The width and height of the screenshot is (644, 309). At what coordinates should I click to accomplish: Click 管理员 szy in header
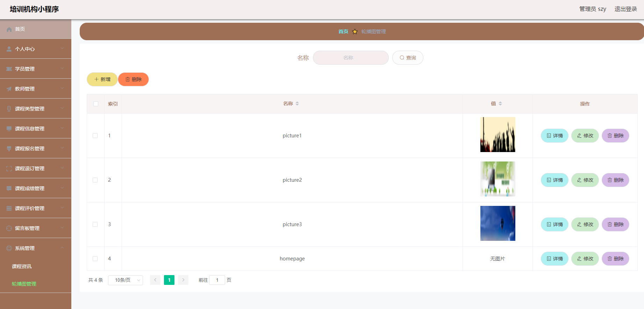(x=593, y=9)
